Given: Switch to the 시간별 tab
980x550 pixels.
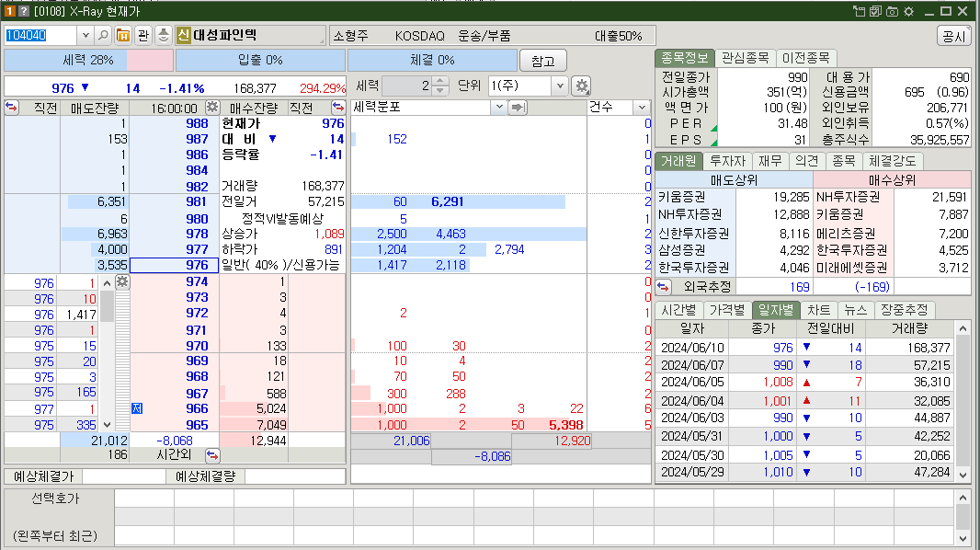Looking at the screenshot, I should click(678, 310).
